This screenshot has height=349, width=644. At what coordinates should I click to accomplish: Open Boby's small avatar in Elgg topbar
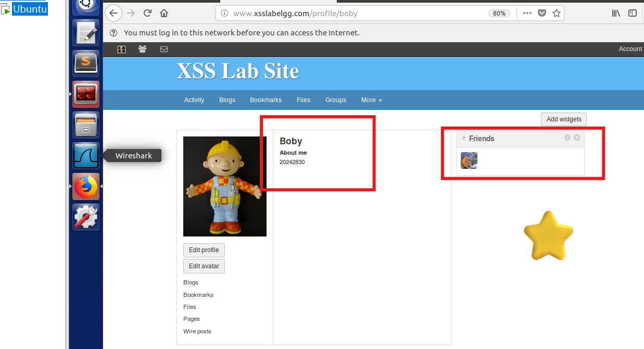[x=121, y=49]
